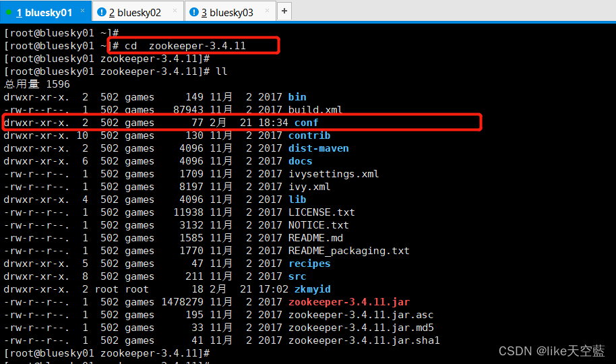
Task: Click the '总用量 1596' total line
Action: point(37,84)
